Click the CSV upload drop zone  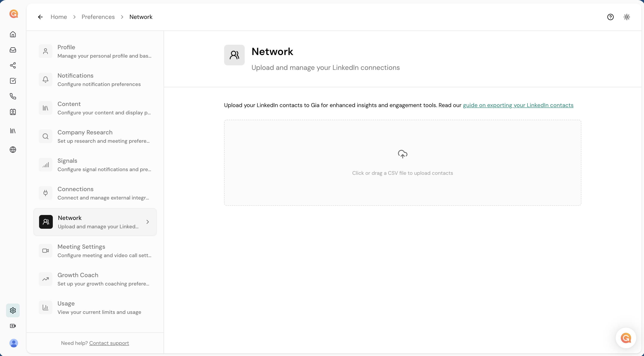[x=402, y=163]
